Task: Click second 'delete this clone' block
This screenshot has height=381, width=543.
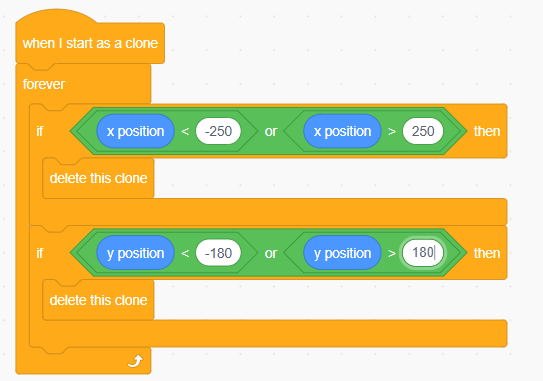Action: [x=98, y=300]
